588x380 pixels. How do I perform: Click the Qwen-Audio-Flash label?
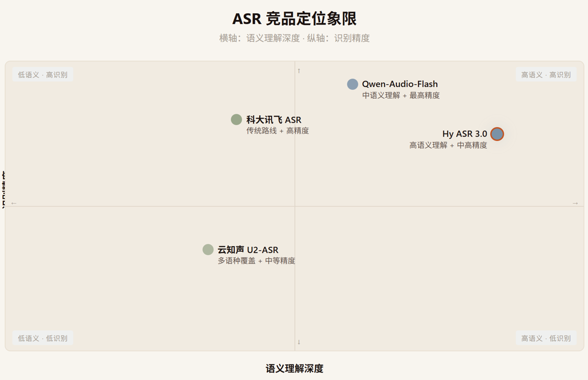[400, 84]
